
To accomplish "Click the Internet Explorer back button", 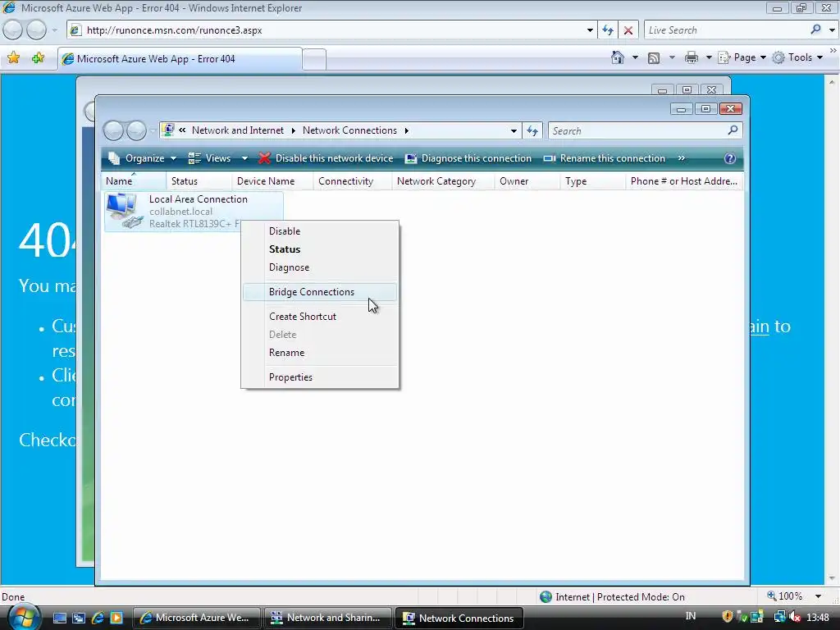I will 13,30.
